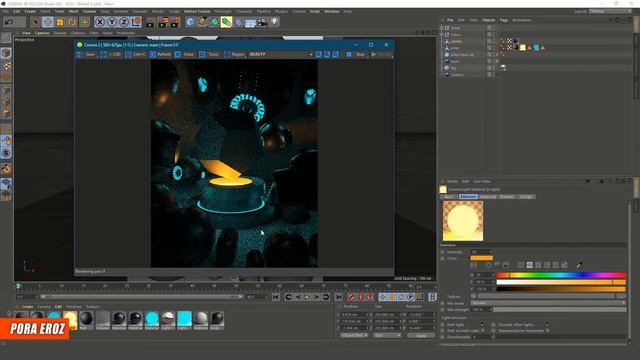Image resolution: width=640 pixels, height=360 pixels.
Task: Click the coordinate system icon beside Z
Action: click(x=137, y=22)
